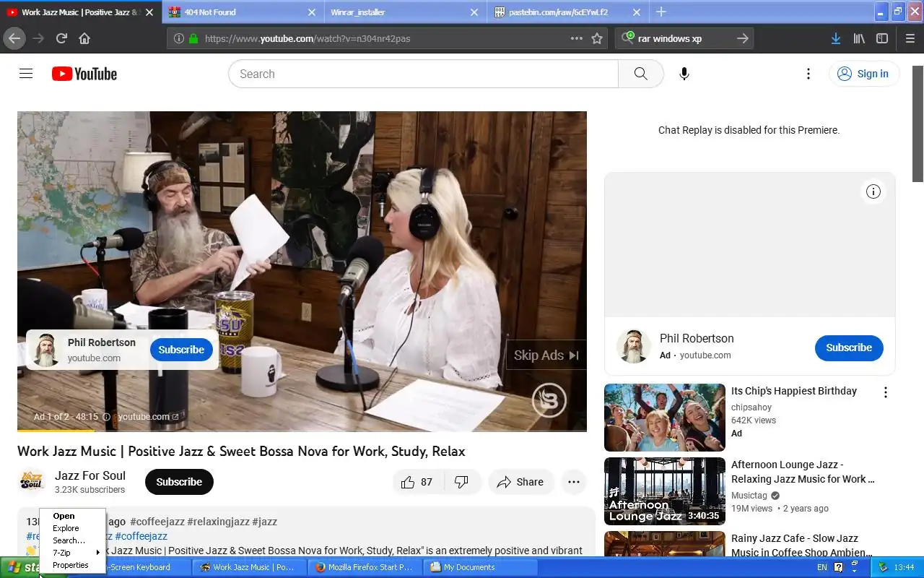This screenshot has width=924, height=578.
Task: Open Afternoon Lounge Jazz video thumbnail
Action: 664,491
